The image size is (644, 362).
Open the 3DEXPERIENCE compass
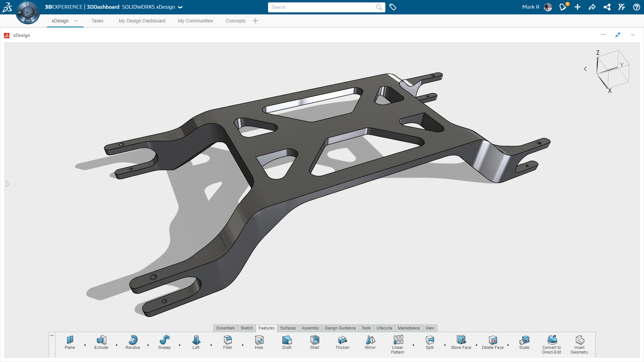28,13
